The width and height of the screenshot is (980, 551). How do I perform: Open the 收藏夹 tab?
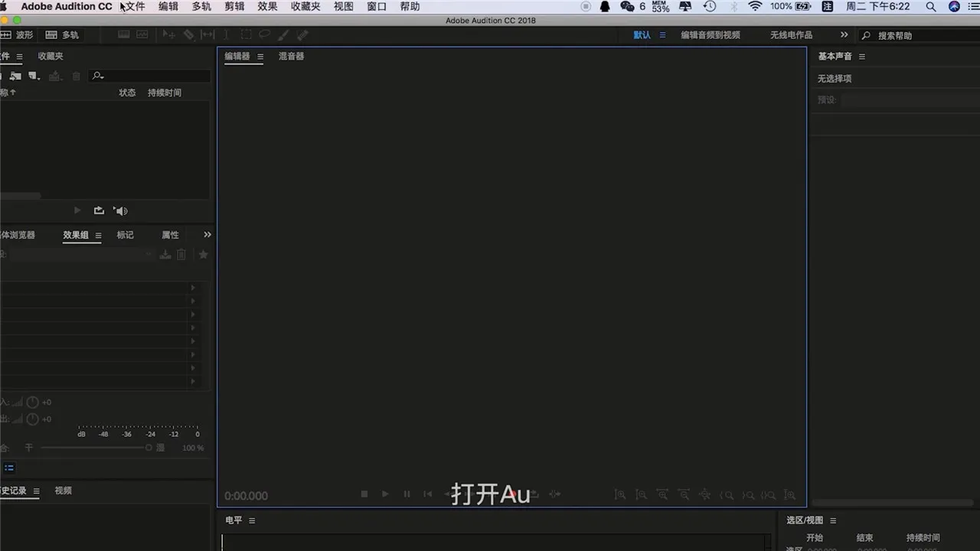tap(51, 56)
